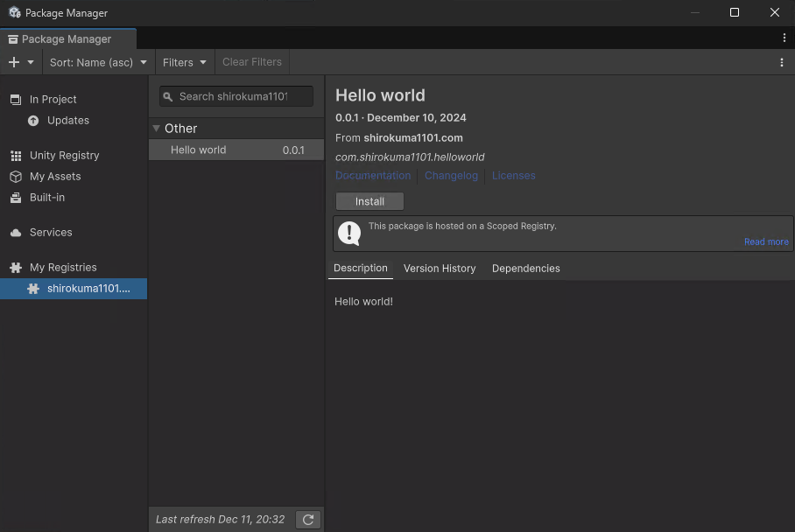Close the Package Manager window
This screenshot has width=795, height=532.
click(774, 12)
